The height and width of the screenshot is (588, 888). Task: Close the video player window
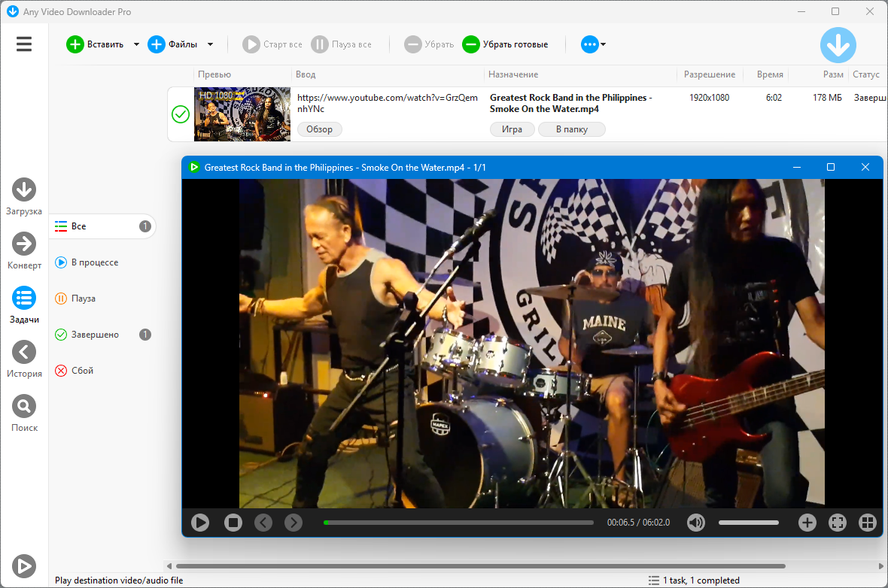(865, 167)
